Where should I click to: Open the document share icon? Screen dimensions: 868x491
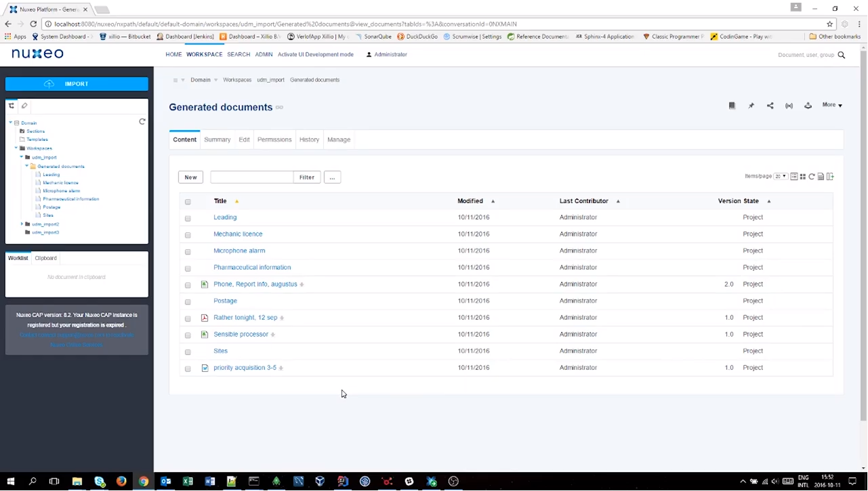click(770, 105)
